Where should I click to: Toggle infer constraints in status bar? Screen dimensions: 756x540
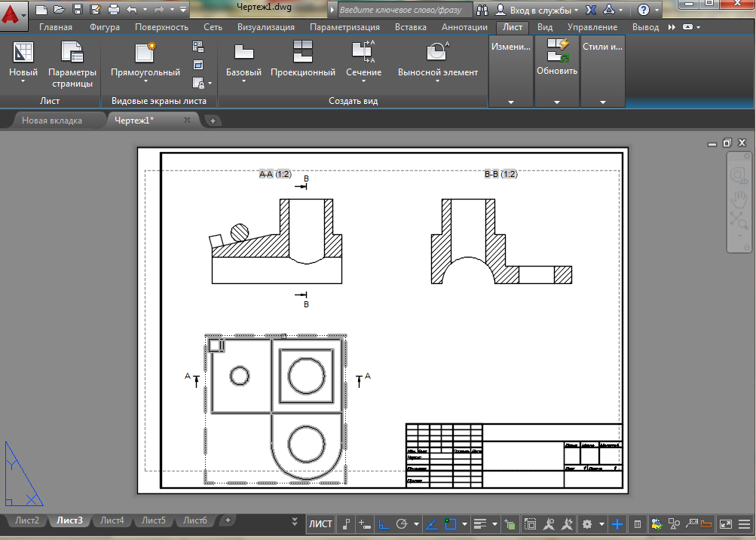coord(346,524)
